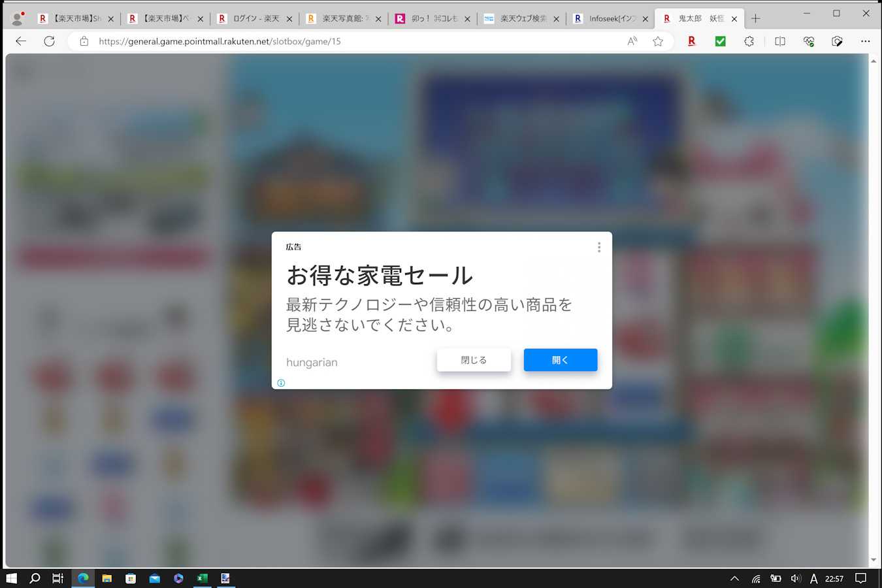
Task: Open Task View on the taskbar
Action: (58, 578)
